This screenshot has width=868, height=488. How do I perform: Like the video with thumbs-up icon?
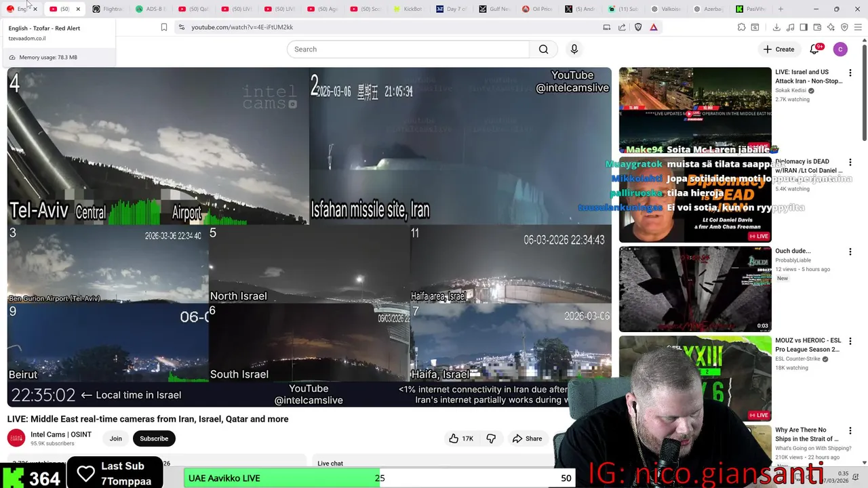[x=461, y=439]
